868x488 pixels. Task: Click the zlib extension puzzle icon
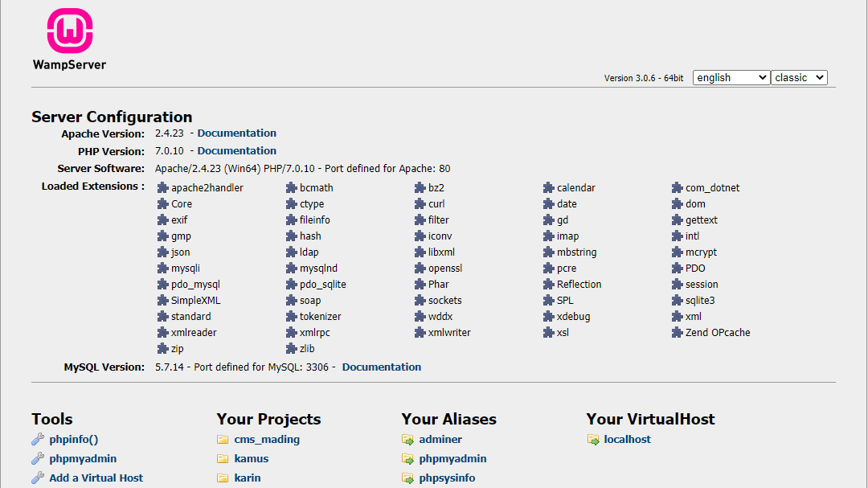coord(291,348)
